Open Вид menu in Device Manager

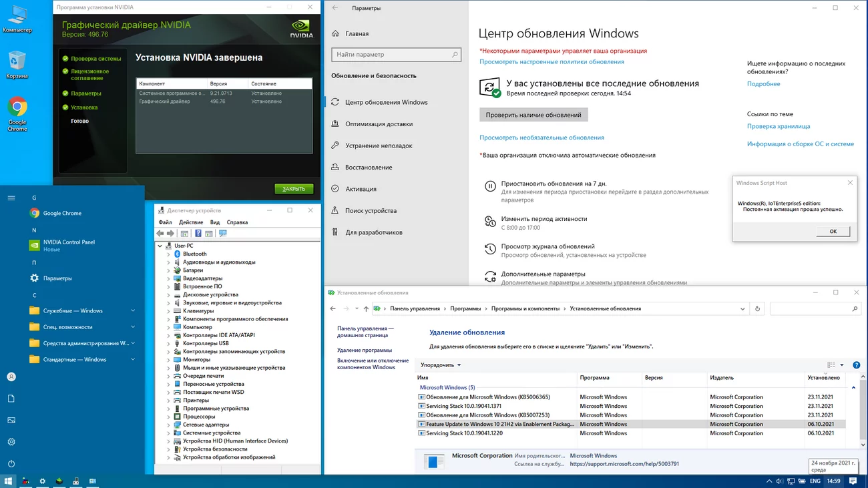[215, 222]
